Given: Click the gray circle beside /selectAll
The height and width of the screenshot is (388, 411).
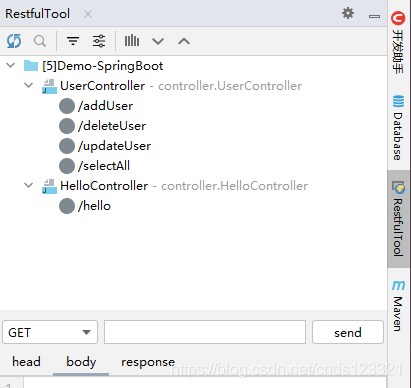Looking at the screenshot, I should click(67, 166).
